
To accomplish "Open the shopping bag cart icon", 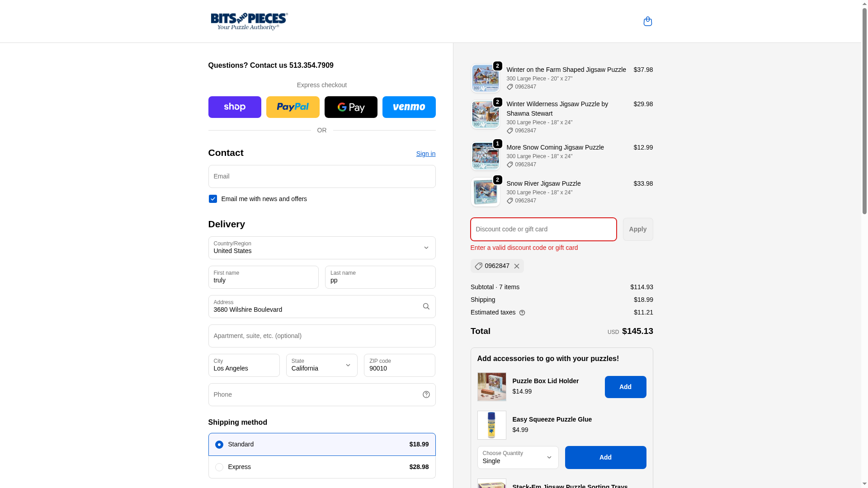I will (647, 21).
